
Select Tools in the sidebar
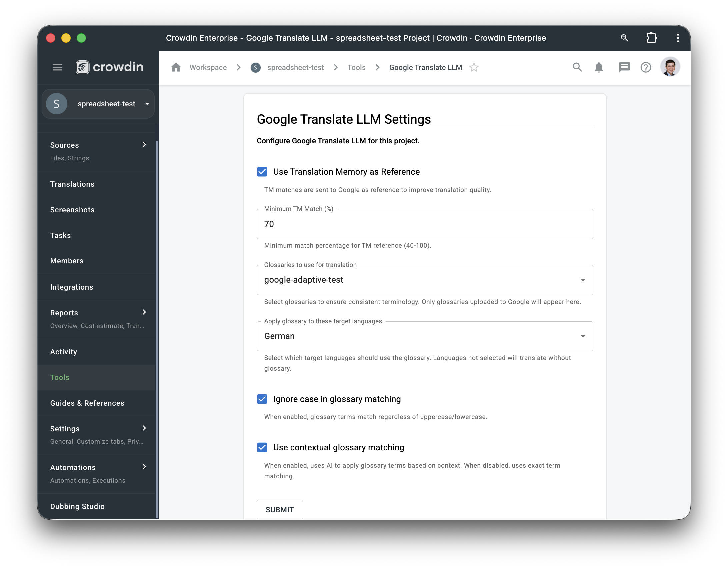pyautogui.click(x=96, y=377)
